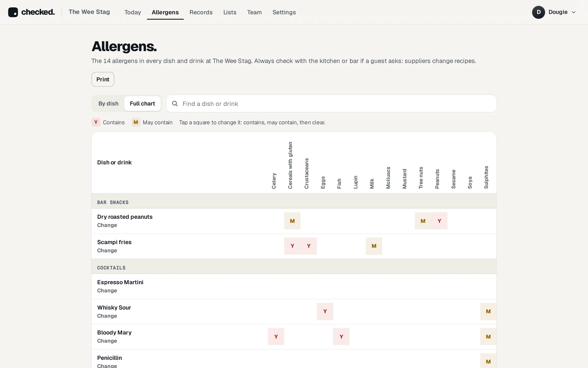Toggle Dry roasted peanuts Peanuts Y square
This screenshot has width=588, height=368.
pos(439,221)
